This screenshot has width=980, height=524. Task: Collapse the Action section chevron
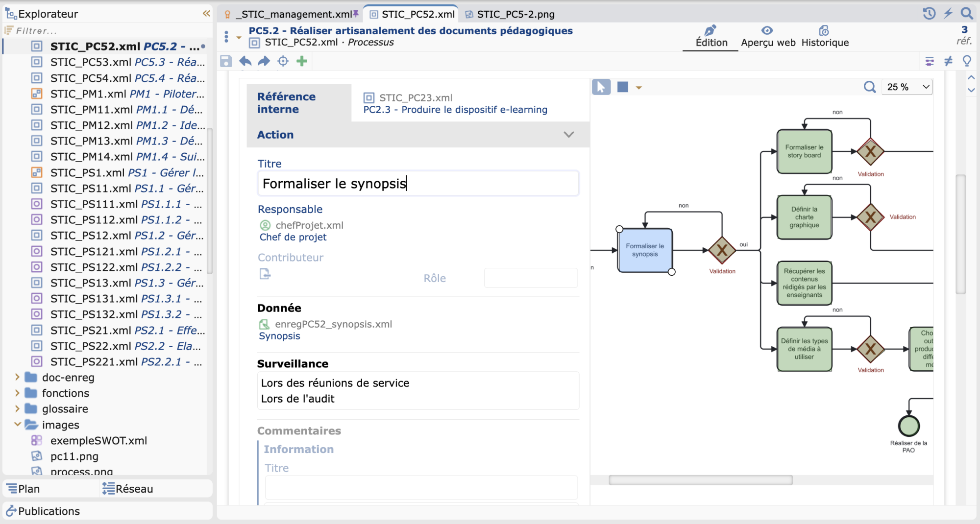click(x=568, y=135)
